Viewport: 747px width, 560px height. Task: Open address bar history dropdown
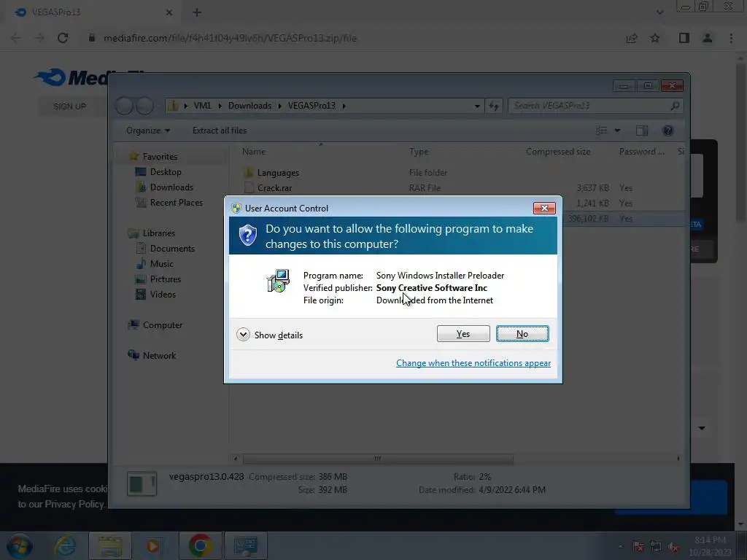click(477, 106)
